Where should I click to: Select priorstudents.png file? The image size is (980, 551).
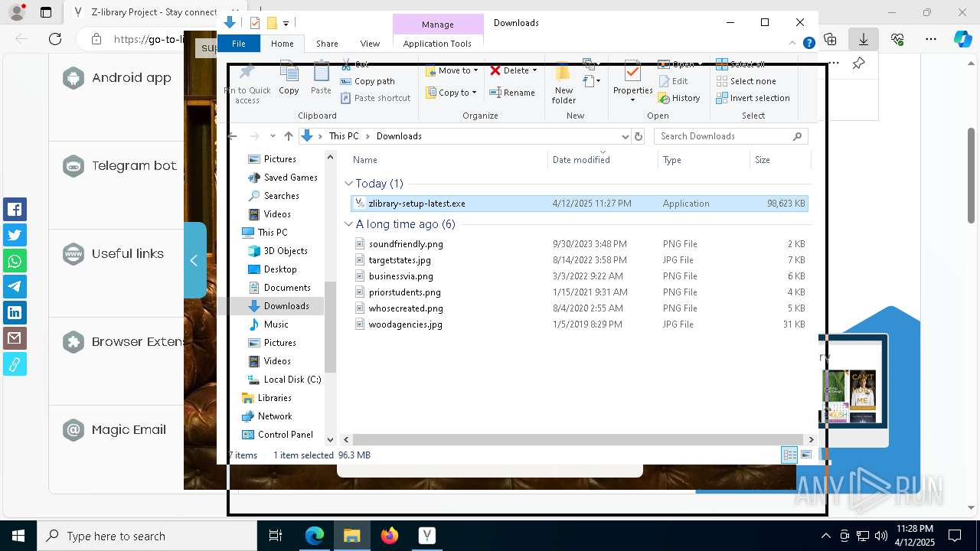pyautogui.click(x=579, y=292)
